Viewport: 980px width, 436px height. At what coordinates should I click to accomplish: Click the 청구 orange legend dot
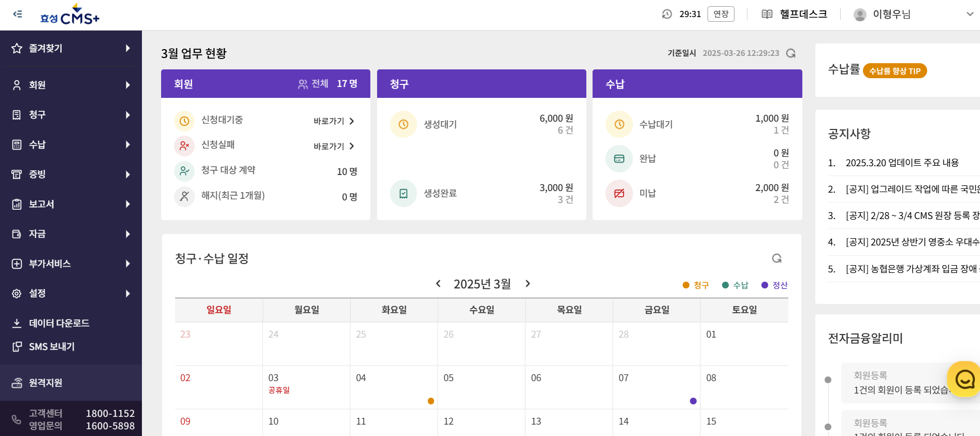point(686,285)
